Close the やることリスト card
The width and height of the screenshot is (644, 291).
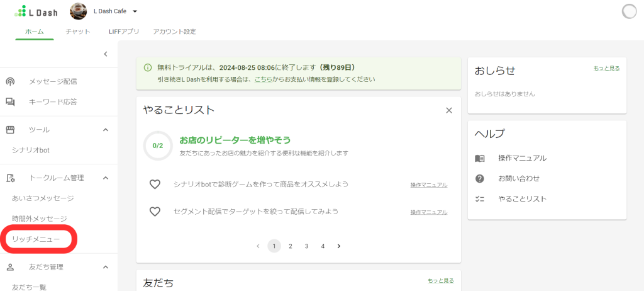click(449, 110)
